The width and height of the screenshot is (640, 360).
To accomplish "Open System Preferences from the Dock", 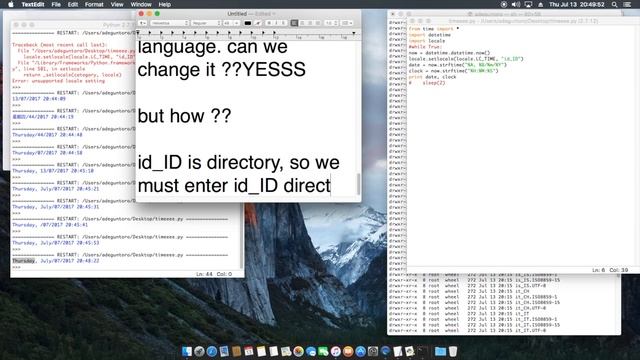I will coord(373,351).
